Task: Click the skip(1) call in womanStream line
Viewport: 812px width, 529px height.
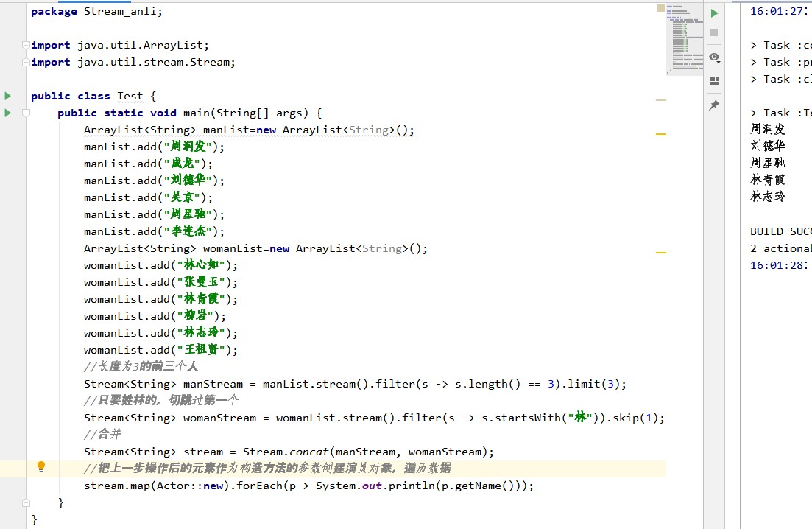Action: 635,418
